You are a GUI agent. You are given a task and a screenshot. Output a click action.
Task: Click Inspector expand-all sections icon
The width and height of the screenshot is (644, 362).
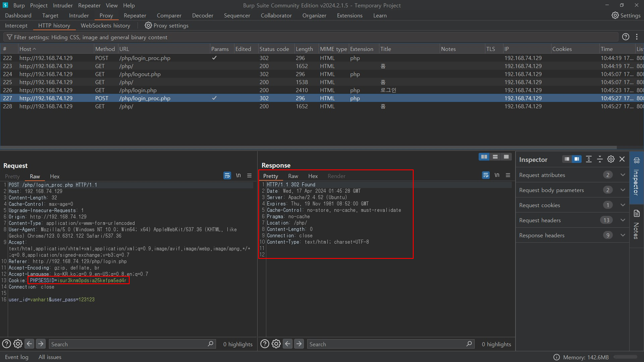point(589,159)
